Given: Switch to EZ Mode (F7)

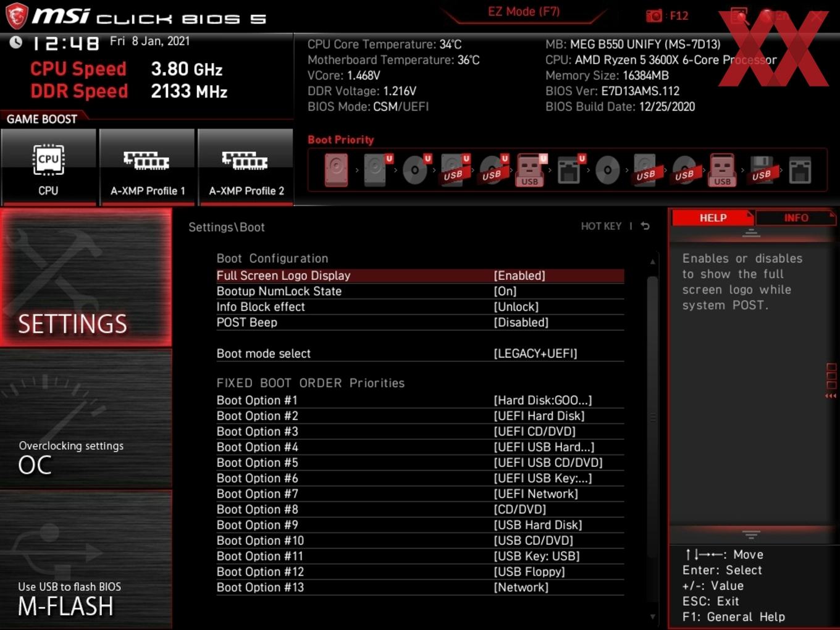Looking at the screenshot, I should (524, 11).
